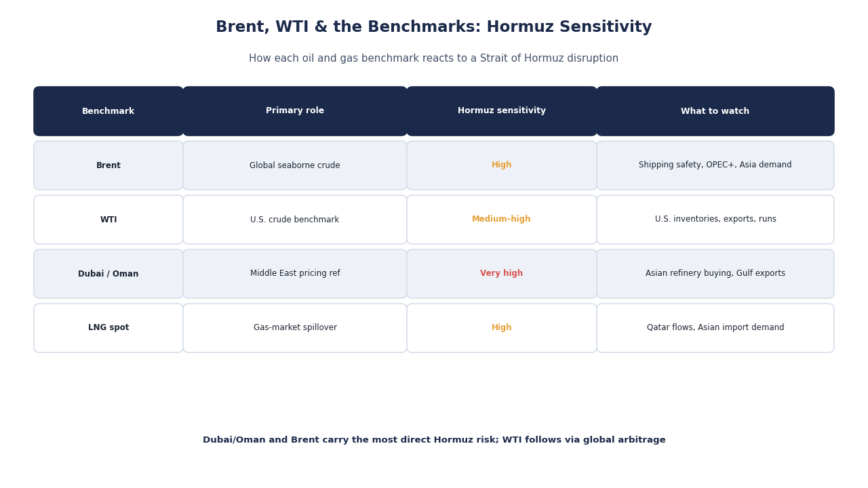Click the Dubai / Oman cell
The height and width of the screenshot is (488, 868).
pyautogui.click(x=108, y=274)
